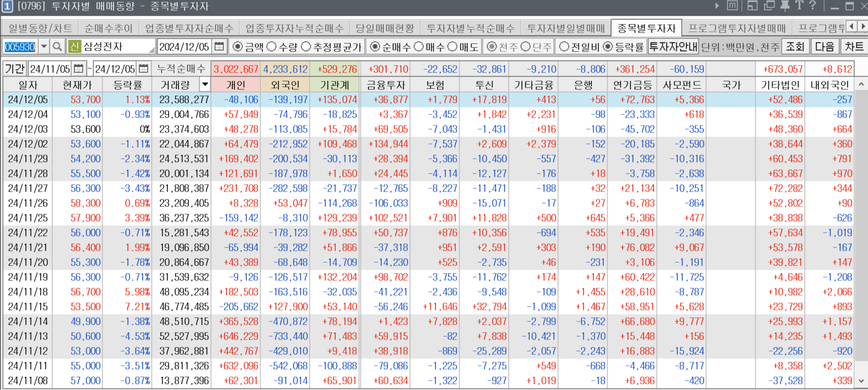The image size is (868, 390).
Task: Open calendar for period end date 24/12/05
Action: (143, 69)
